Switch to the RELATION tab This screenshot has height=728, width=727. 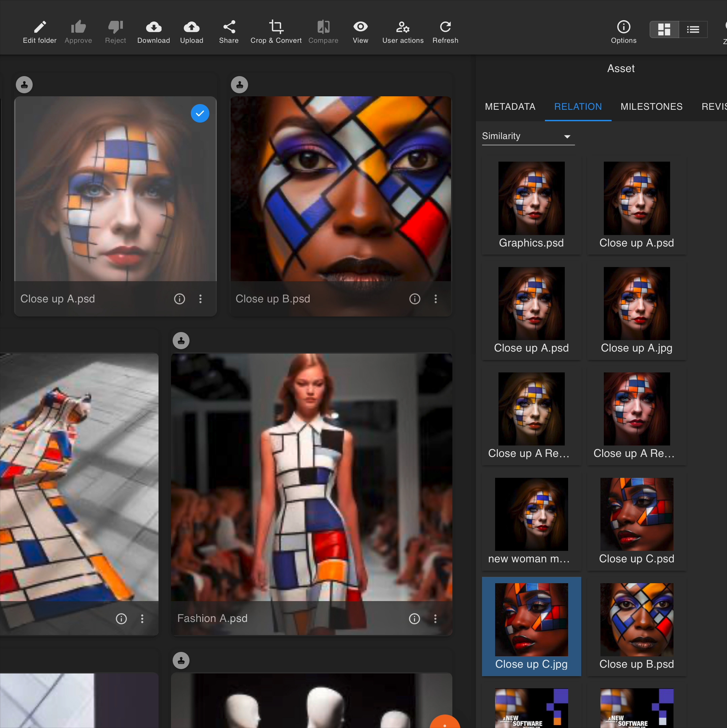click(x=578, y=107)
